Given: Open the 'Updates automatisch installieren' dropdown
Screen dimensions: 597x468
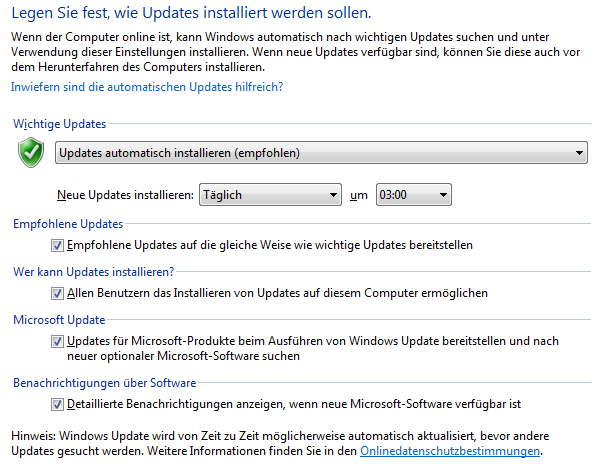Looking at the screenshot, I should (x=321, y=153).
